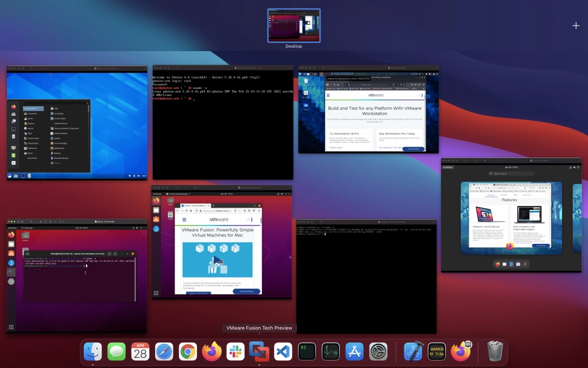Open Messages from the Dock
The width and height of the screenshot is (588, 368).
click(x=117, y=351)
